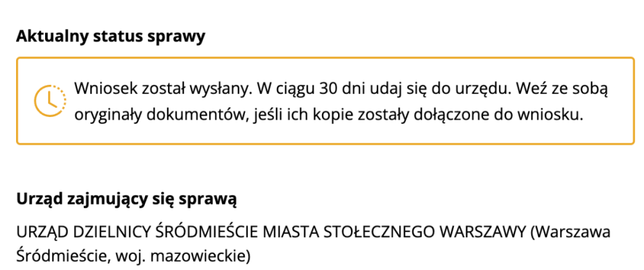
Task: Click the "Aktualny status sprawy" heading
Action: (110, 36)
